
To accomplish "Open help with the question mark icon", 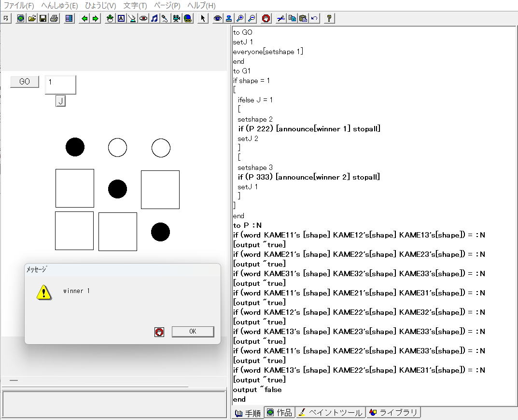I will (329, 18).
